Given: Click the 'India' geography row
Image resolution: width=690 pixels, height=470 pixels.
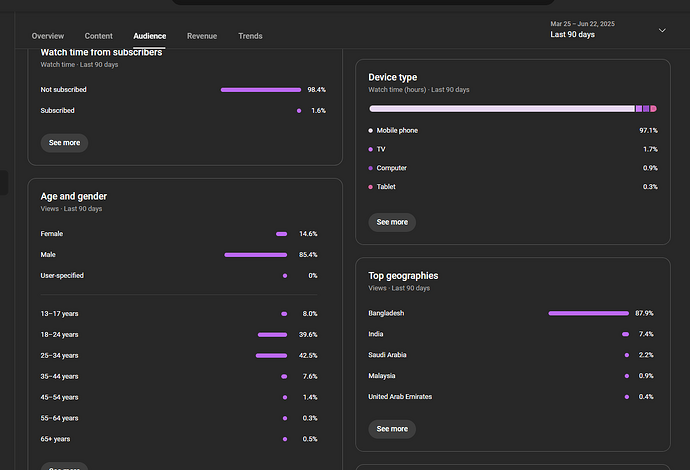Looking at the screenshot, I should tap(511, 334).
